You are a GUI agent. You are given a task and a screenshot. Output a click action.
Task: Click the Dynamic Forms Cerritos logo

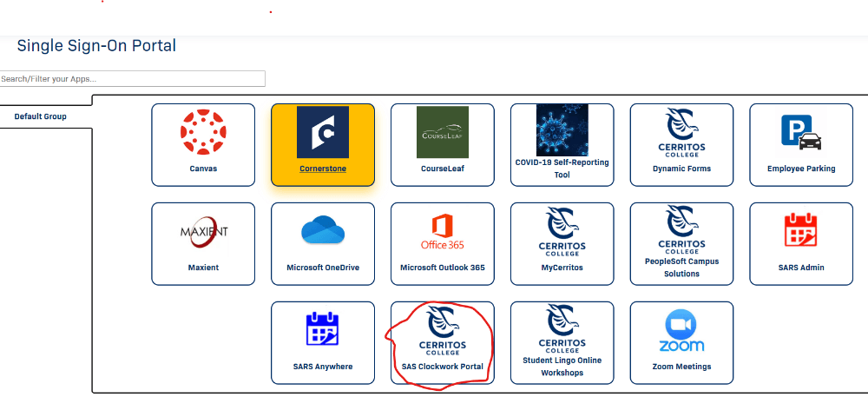click(681, 132)
